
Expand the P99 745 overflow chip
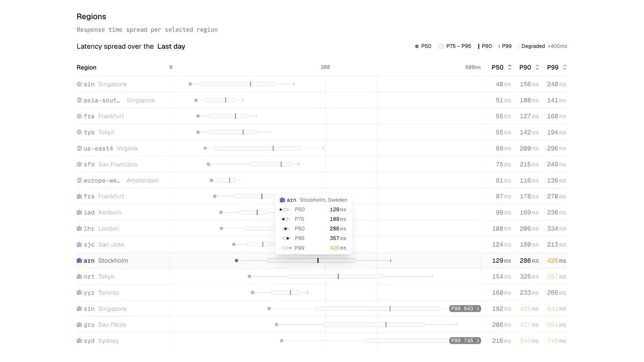tap(465, 341)
